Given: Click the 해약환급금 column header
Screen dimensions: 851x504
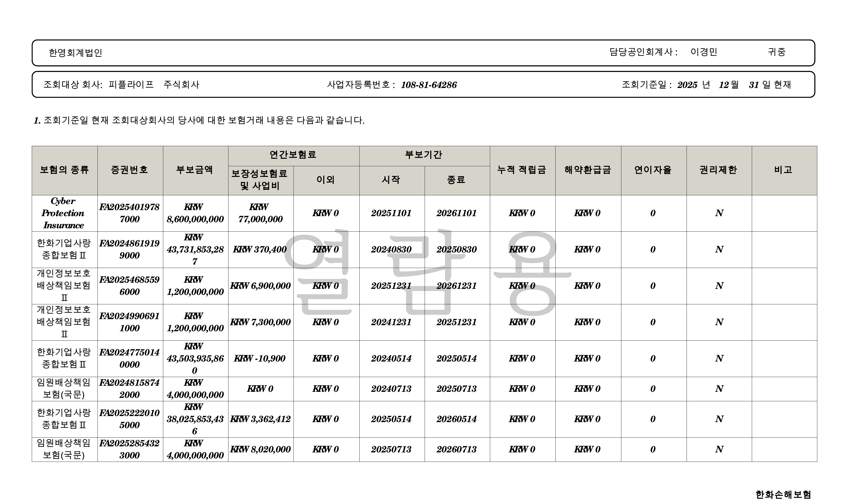Looking at the screenshot, I should coord(588,170).
